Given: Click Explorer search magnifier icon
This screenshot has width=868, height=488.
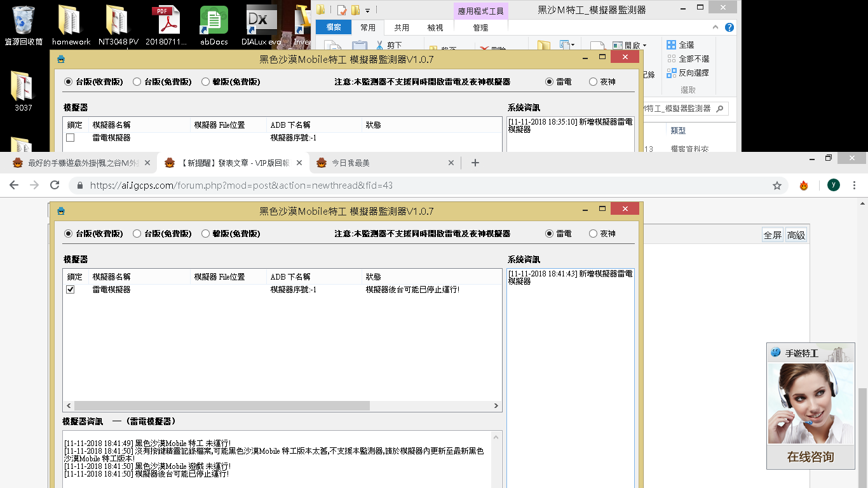Looking at the screenshot, I should click(719, 109).
